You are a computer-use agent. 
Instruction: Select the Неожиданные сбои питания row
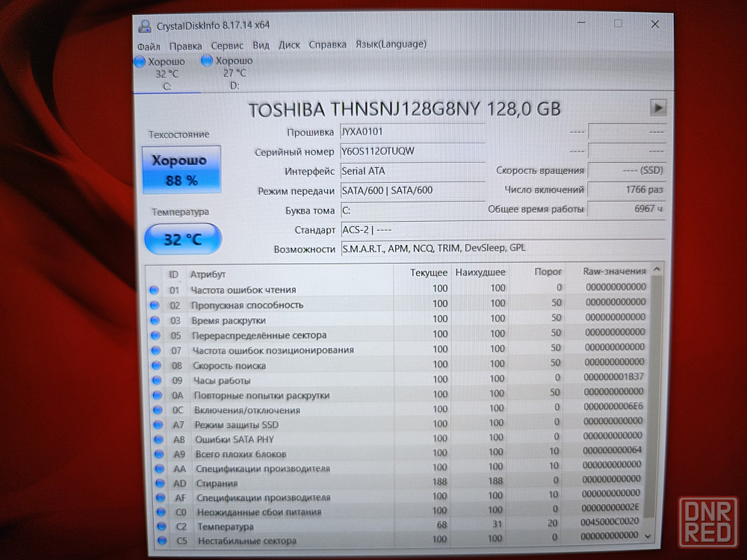click(399, 511)
